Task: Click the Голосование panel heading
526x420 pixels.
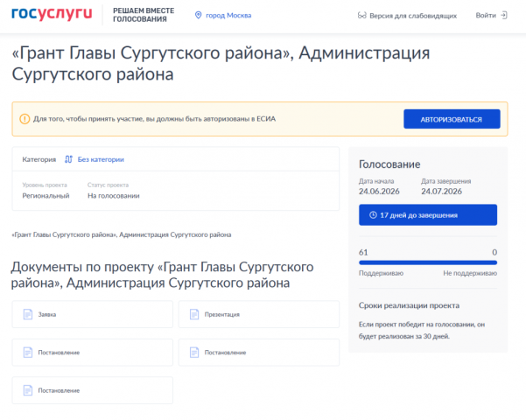Action: click(389, 164)
